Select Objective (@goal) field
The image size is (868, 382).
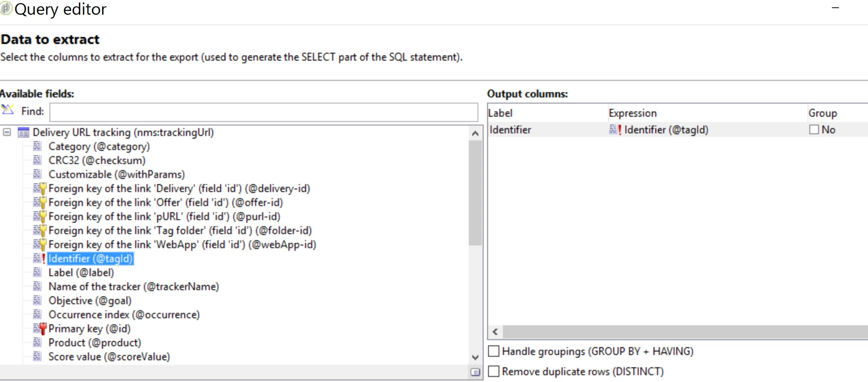[90, 301]
